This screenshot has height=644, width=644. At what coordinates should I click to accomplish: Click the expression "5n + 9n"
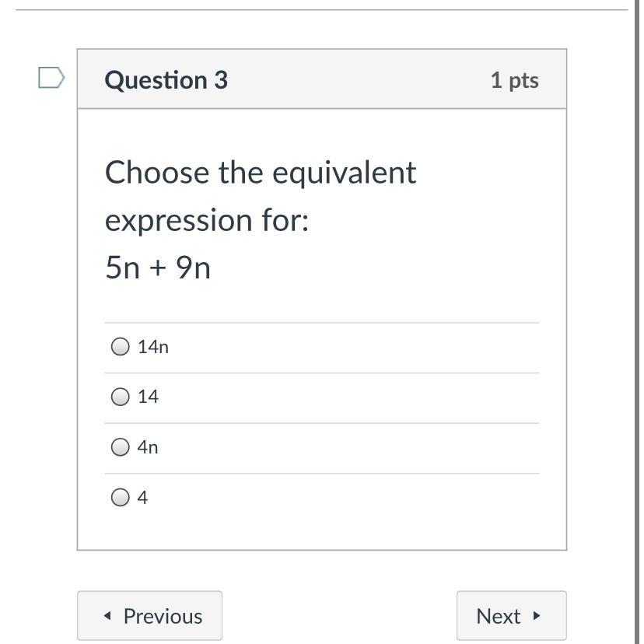(158, 268)
